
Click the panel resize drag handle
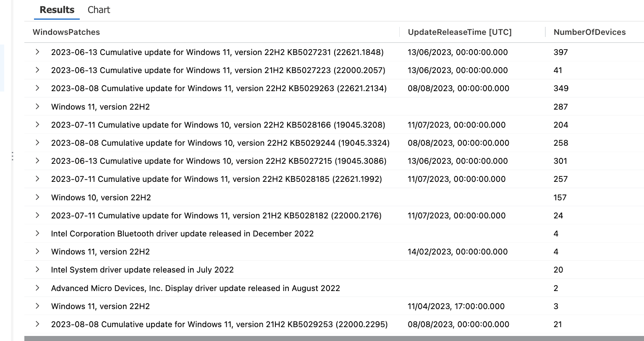click(12, 156)
